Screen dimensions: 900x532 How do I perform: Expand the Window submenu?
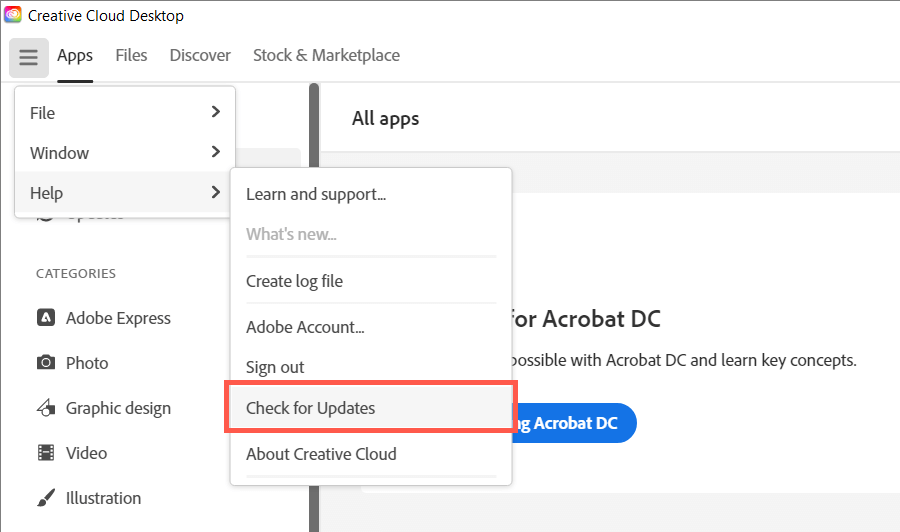pos(125,153)
